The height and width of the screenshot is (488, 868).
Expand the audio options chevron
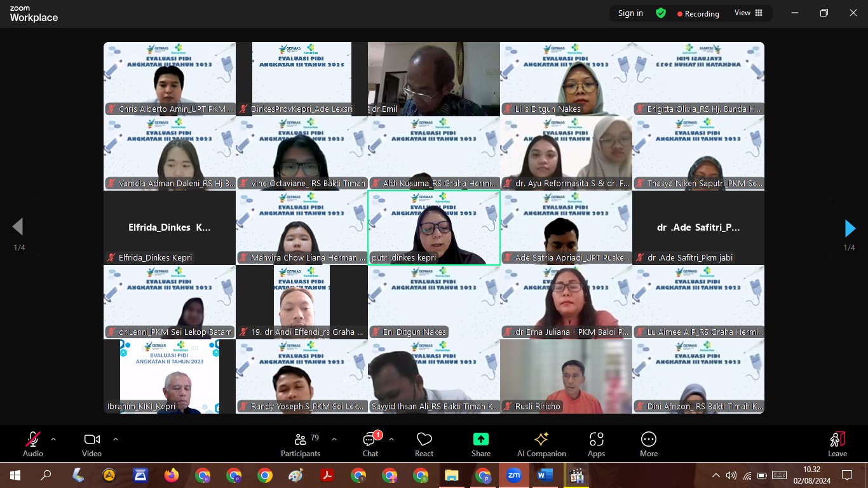[x=53, y=439]
